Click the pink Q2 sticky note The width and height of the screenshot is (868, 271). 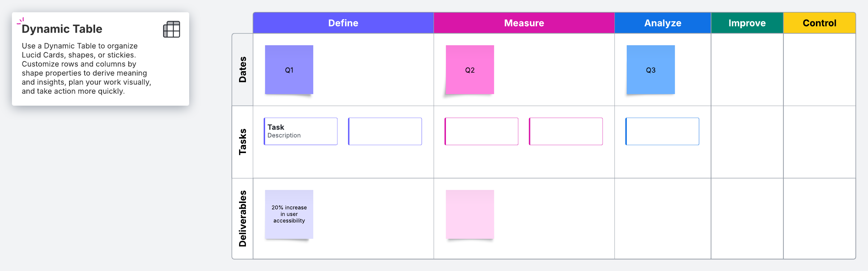[470, 70]
